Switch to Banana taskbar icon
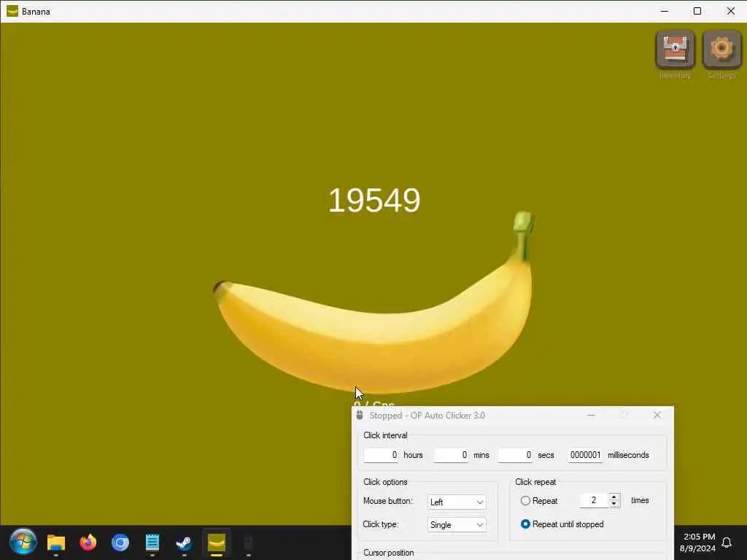The image size is (747, 560). pyautogui.click(x=216, y=542)
